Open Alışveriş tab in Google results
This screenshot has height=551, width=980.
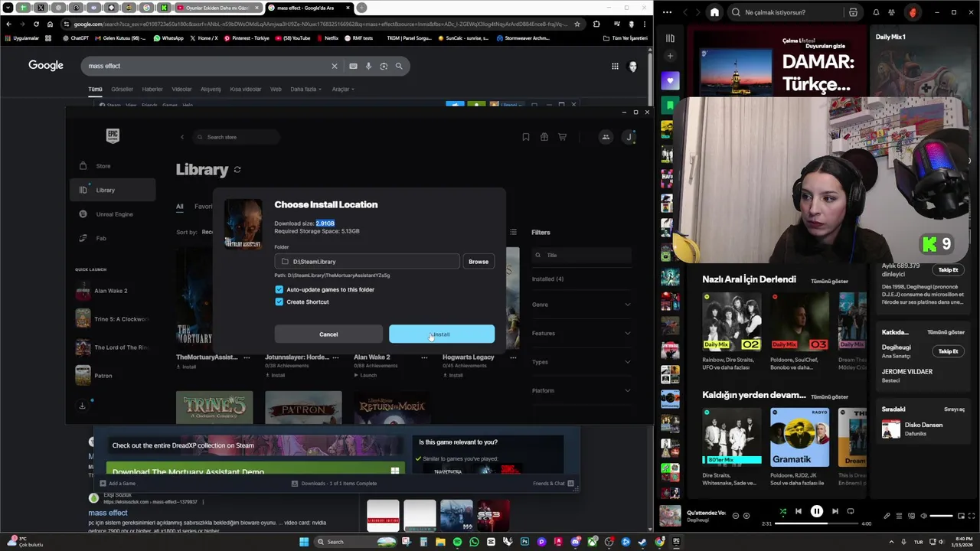[211, 89]
